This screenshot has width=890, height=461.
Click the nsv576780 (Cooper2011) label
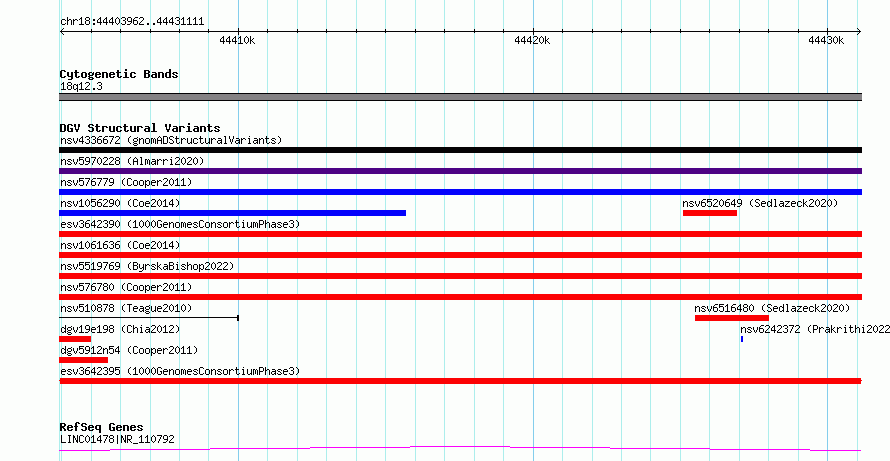(x=127, y=287)
